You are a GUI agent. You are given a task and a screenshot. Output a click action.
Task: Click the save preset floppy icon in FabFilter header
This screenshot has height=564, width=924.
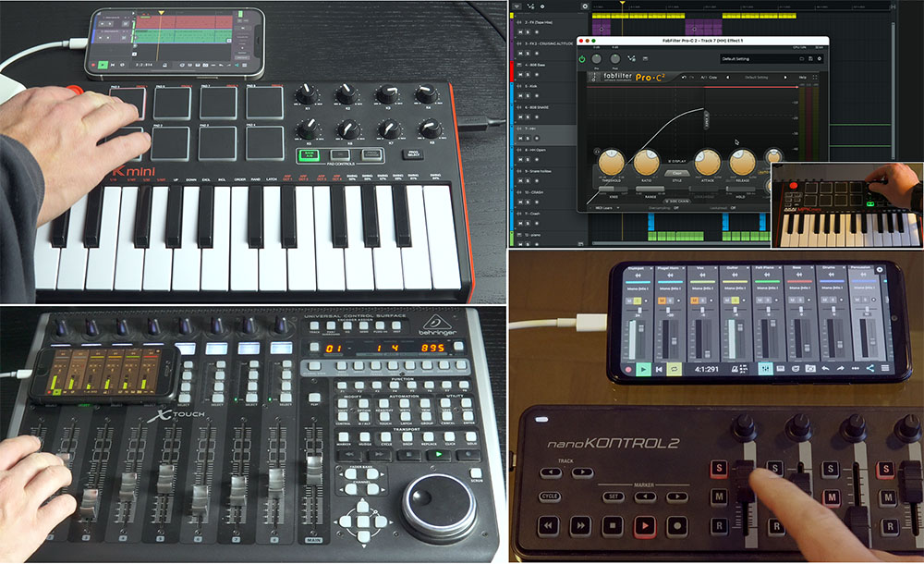coord(810,59)
